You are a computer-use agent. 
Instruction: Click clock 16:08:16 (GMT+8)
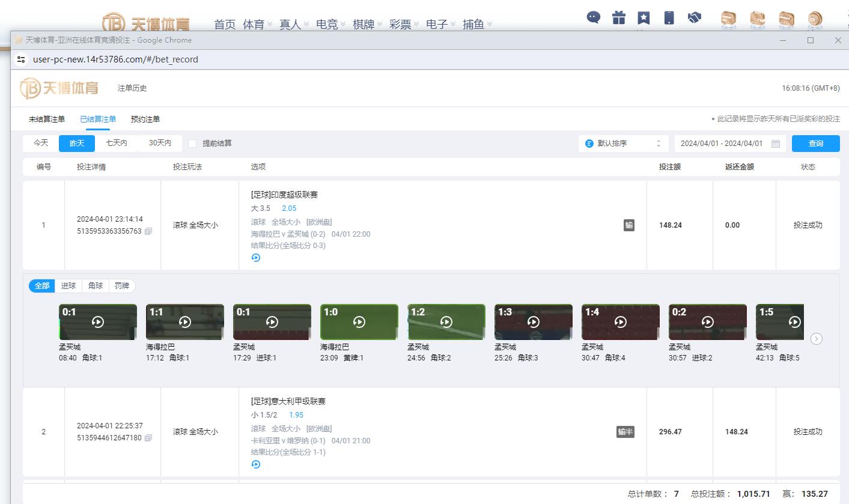tap(811, 88)
